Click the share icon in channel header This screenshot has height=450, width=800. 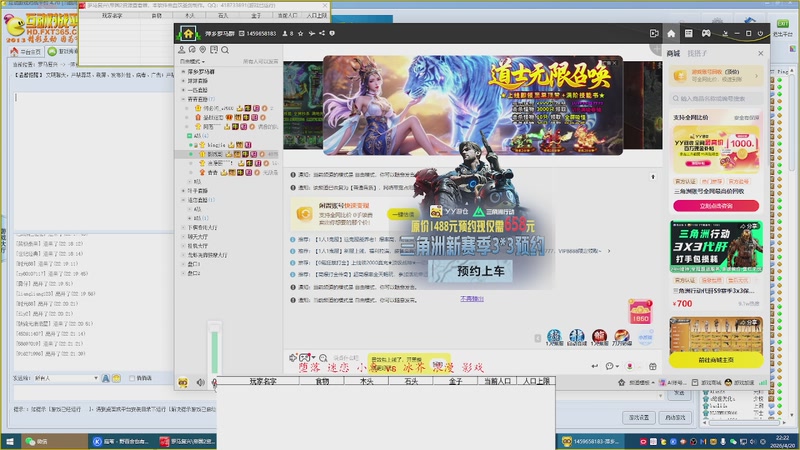[x=322, y=34]
